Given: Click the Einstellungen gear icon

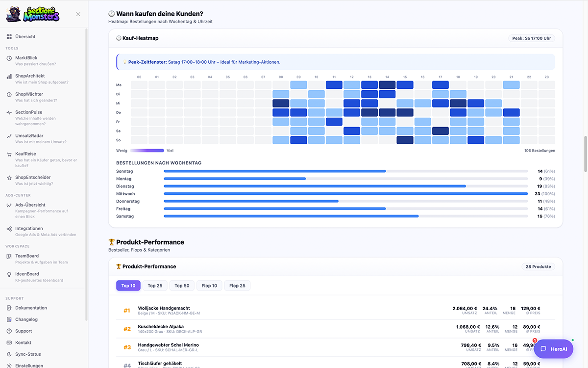Looking at the screenshot, I should point(9,366).
